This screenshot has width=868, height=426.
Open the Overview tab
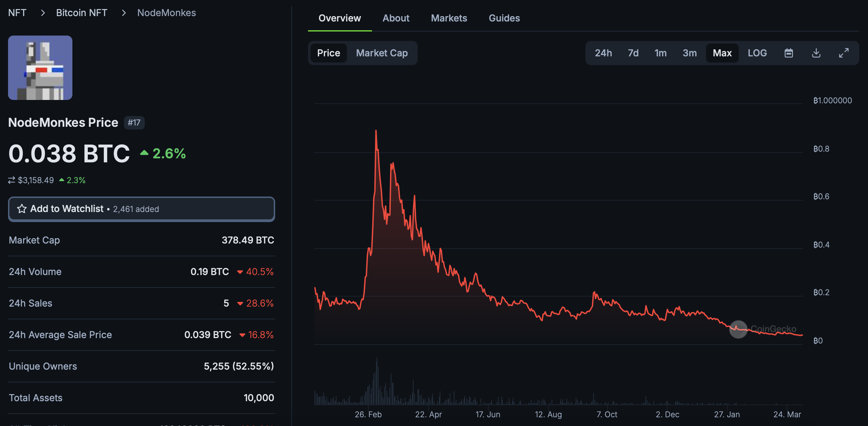point(339,18)
